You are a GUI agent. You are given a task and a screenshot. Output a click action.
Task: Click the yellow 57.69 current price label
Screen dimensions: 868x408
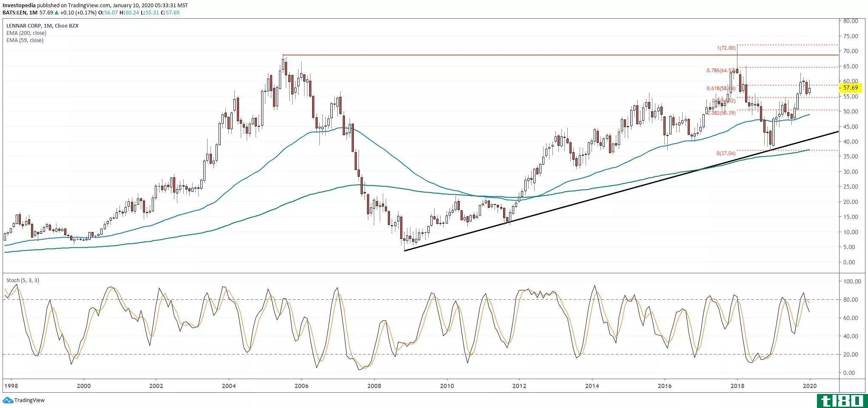pyautogui.click(x=850, y=88)
